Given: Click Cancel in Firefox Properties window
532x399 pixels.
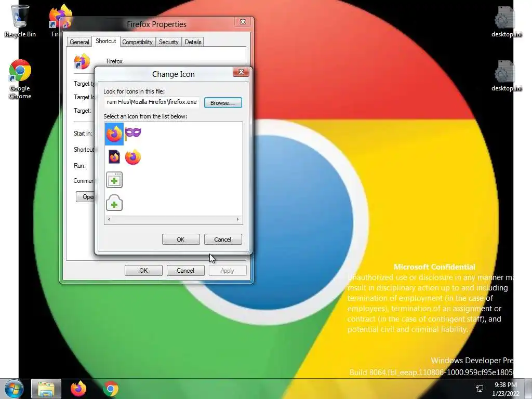Looking at the screenshot, I should point(185,270).
